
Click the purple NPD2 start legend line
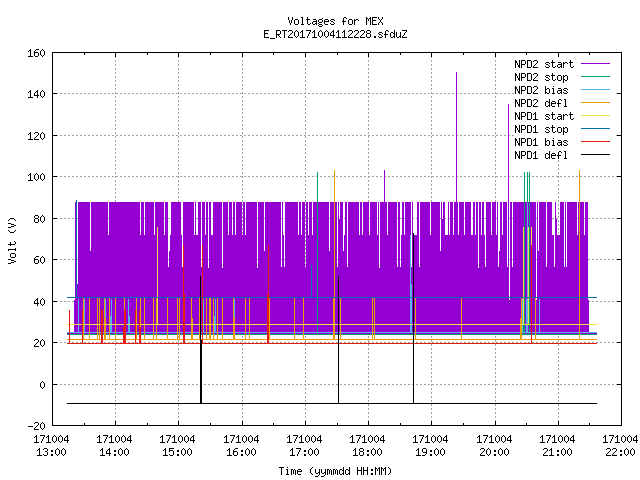[596, 64]
